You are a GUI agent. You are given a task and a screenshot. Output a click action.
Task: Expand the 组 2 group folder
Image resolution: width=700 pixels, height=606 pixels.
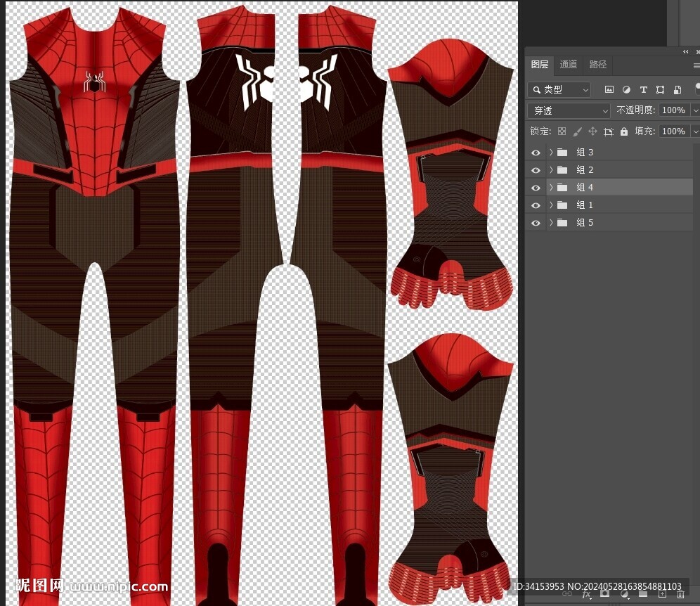(551, 170)
